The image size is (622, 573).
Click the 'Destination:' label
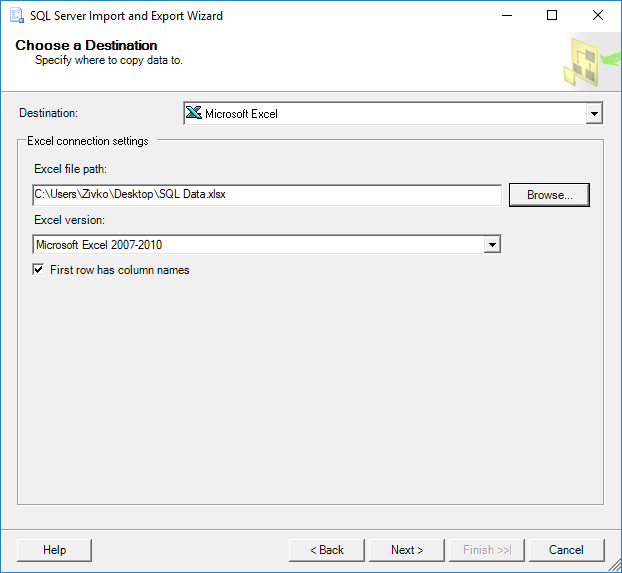pos(48,113)
